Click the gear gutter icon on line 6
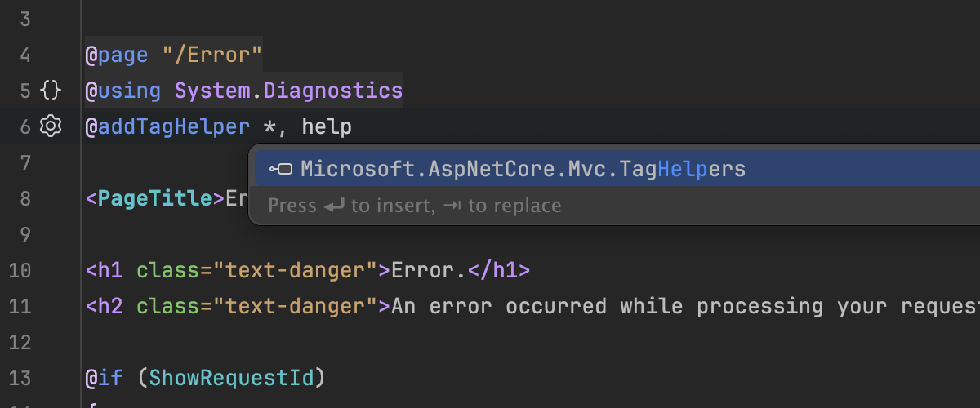 [x=51, y=126]
